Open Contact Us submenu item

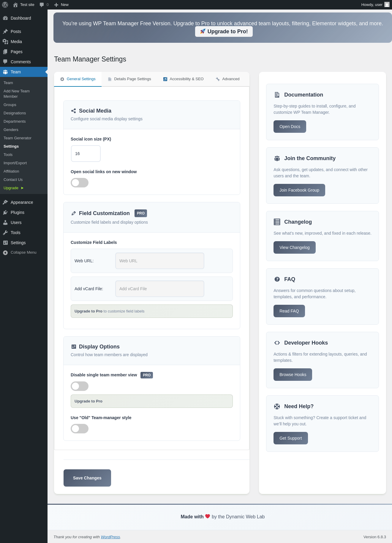[13, 180]
